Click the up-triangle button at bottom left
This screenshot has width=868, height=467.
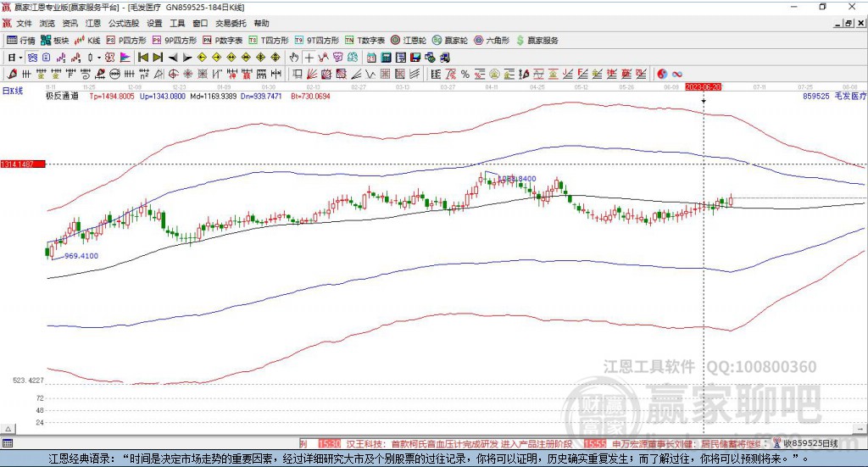8,429
